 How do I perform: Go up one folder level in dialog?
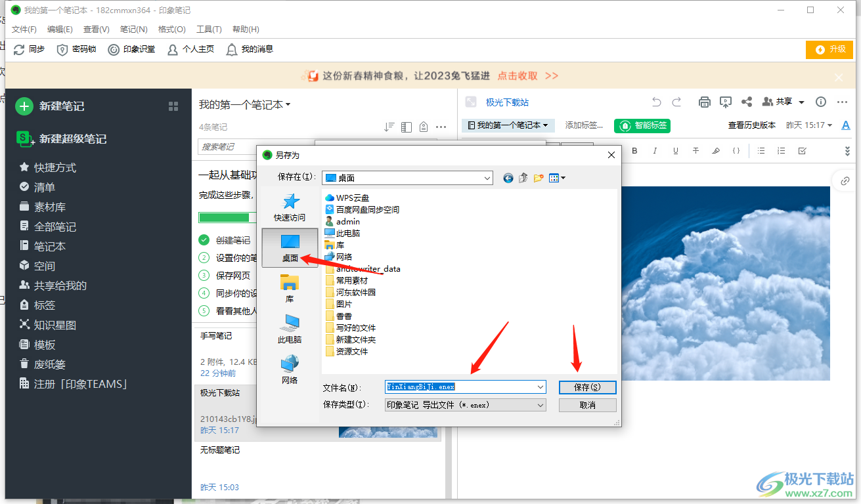[x=523, y=178]
